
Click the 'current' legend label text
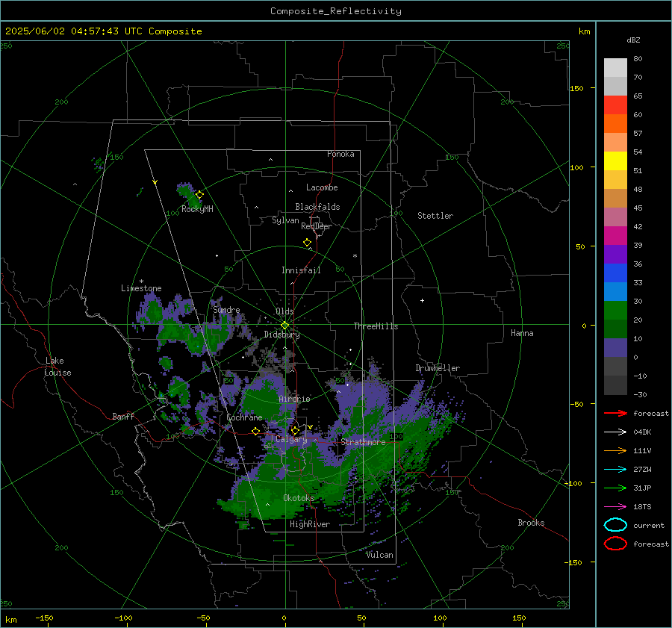tap(649, 526)
